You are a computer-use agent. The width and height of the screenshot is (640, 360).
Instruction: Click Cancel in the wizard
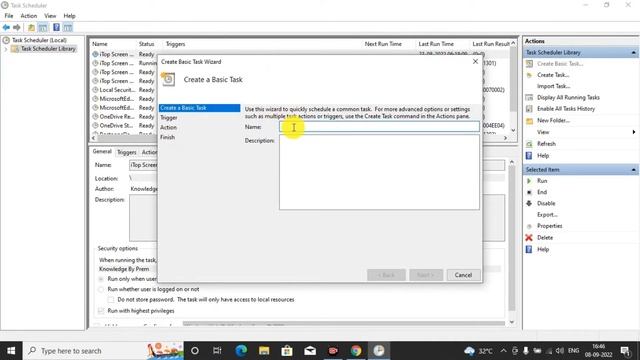point(463,275)
